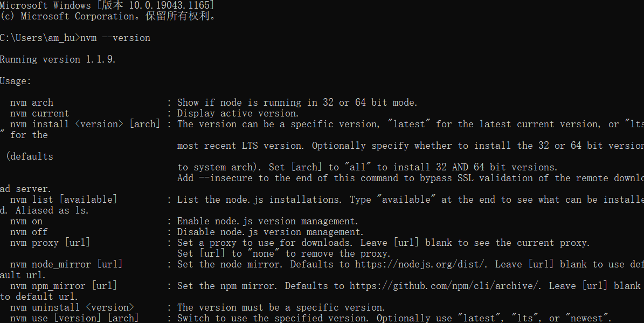Click the Microsoft Corporation copyright line
Screen dimensions: 644x323
[x=108, y=16]
